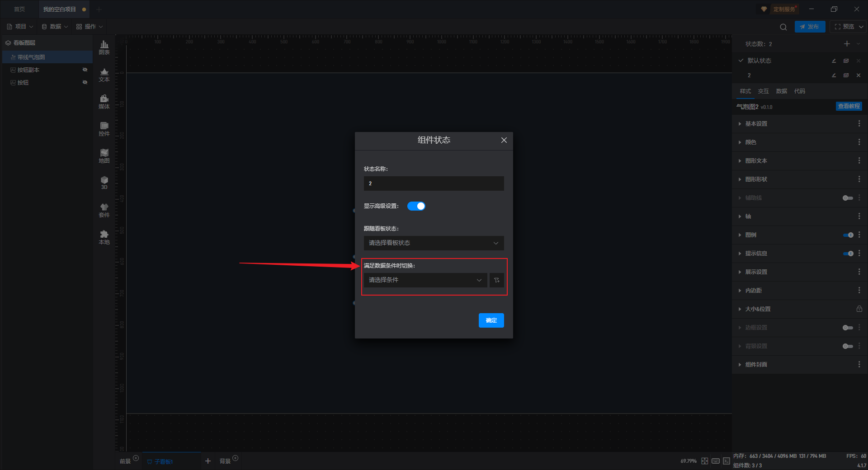This screenshot has width=868, height=470.
Task: Open the 项目 menu
Action: (20, 27)
